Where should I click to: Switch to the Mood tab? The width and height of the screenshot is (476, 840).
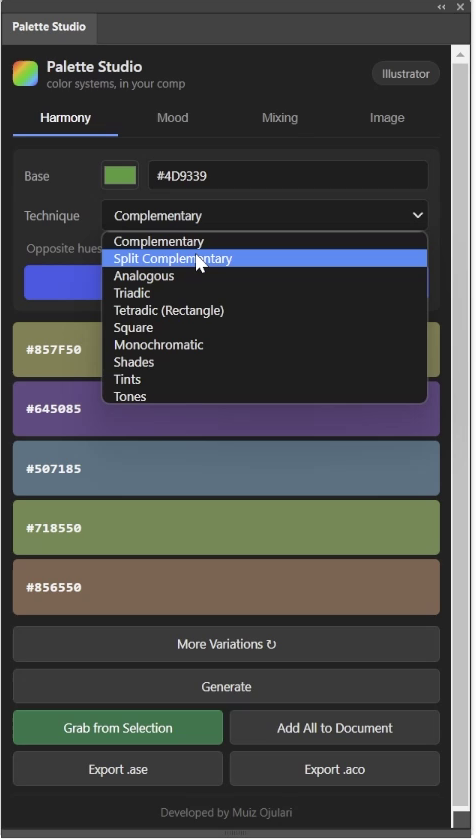(172, 118)
